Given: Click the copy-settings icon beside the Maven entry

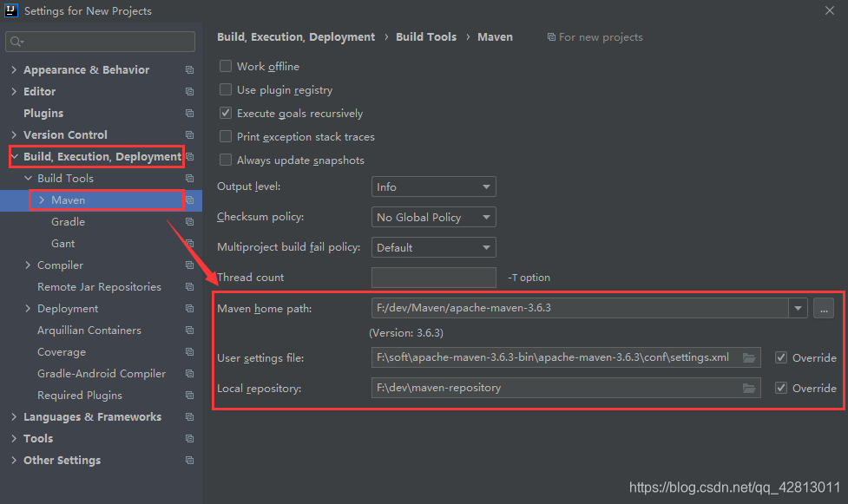Looking at the screenshot, I should 189,200.
